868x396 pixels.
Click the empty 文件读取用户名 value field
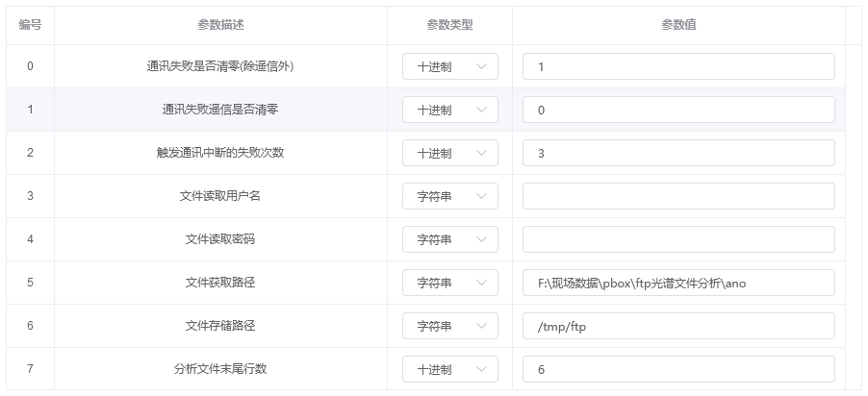678,196
